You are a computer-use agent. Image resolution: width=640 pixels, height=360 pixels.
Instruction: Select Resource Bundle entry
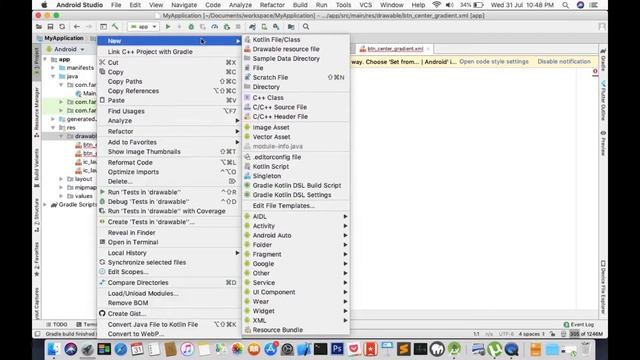point(296,330)
